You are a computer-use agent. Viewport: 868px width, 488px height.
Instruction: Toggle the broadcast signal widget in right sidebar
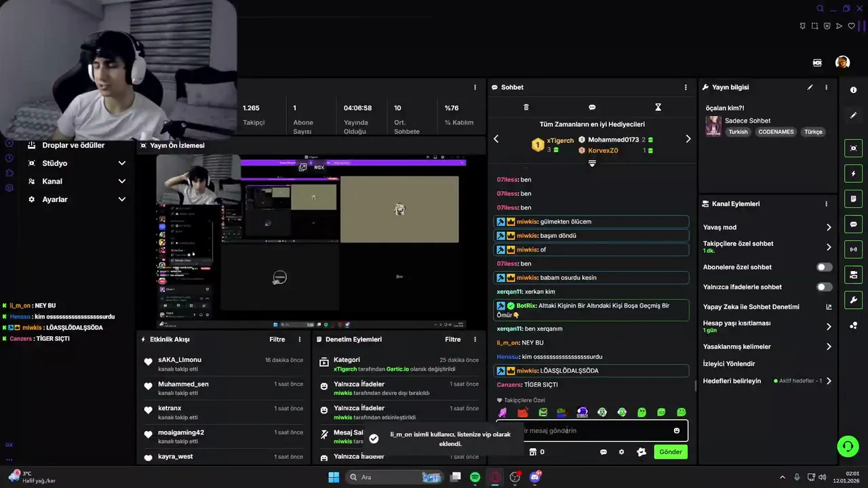coord(853,249)
